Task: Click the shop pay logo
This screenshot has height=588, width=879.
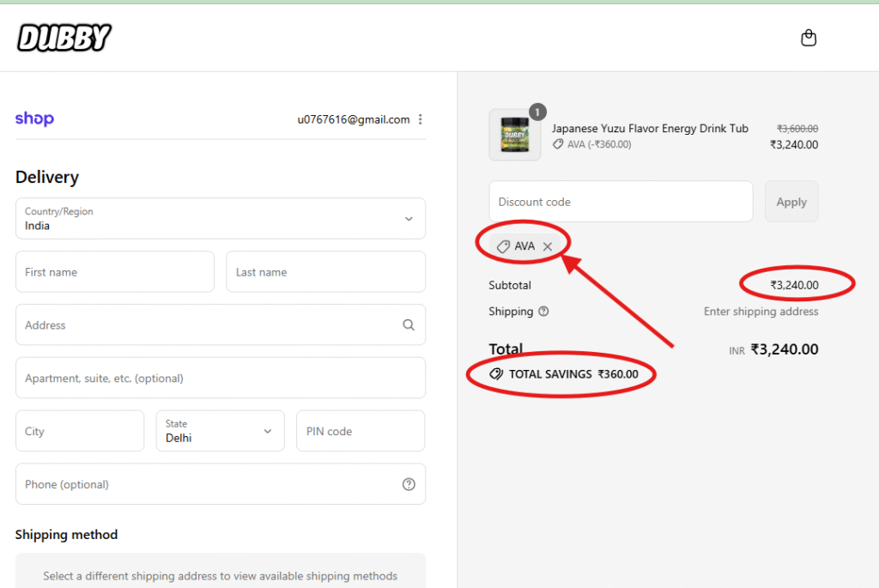Action: pos(34,118)
